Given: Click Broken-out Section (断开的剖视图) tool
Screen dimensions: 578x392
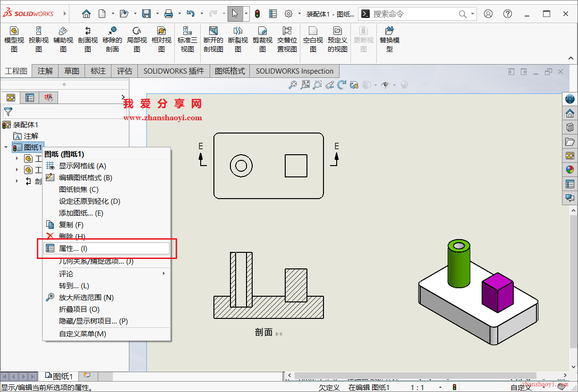Looking at the screenshot, I should point(213,39).
